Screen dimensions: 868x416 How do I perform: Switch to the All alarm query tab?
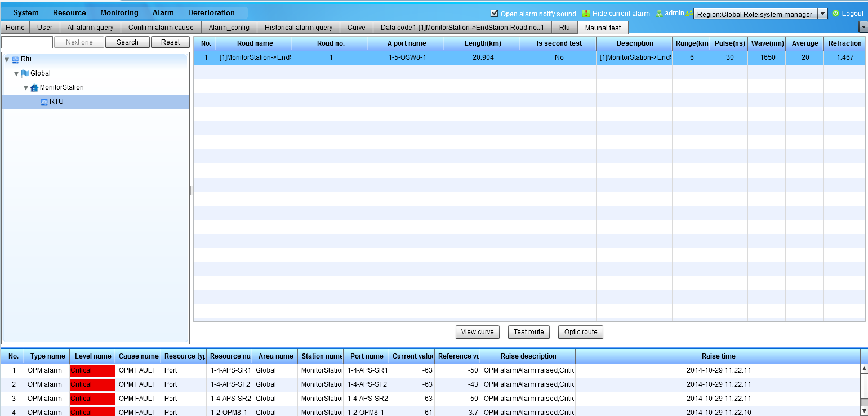tap(90, 27)
